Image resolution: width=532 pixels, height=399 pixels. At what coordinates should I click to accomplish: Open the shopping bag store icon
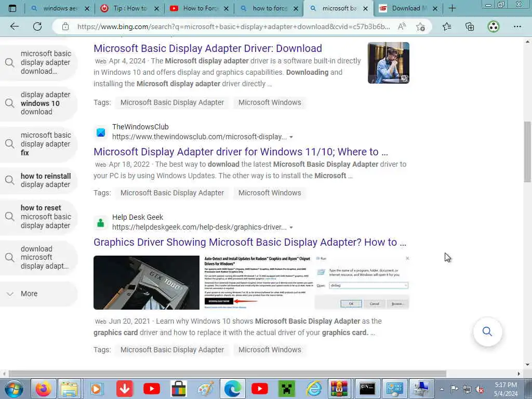pos(179,389)
